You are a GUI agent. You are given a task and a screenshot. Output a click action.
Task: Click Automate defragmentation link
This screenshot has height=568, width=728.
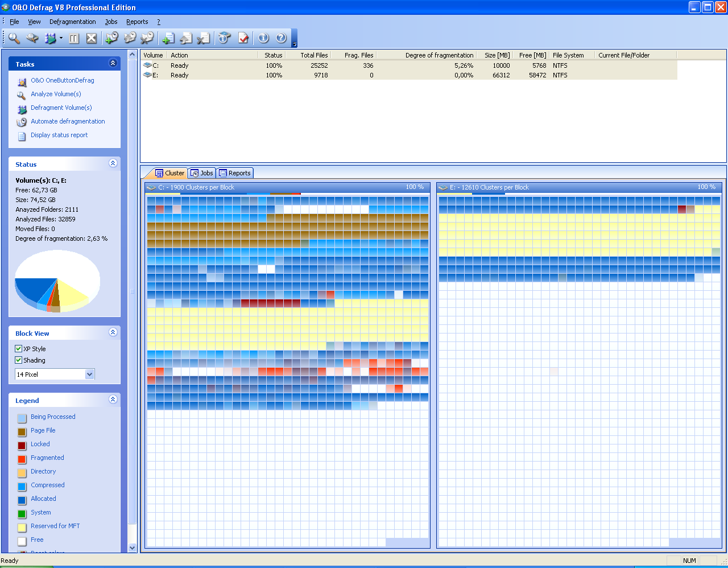pos(68,121)
